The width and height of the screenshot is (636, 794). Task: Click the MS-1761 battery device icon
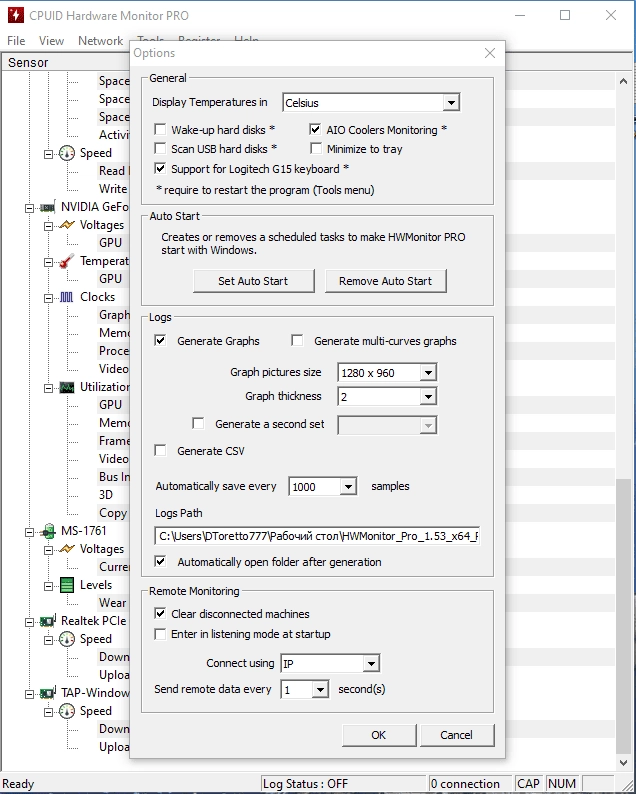coord(48,531)
